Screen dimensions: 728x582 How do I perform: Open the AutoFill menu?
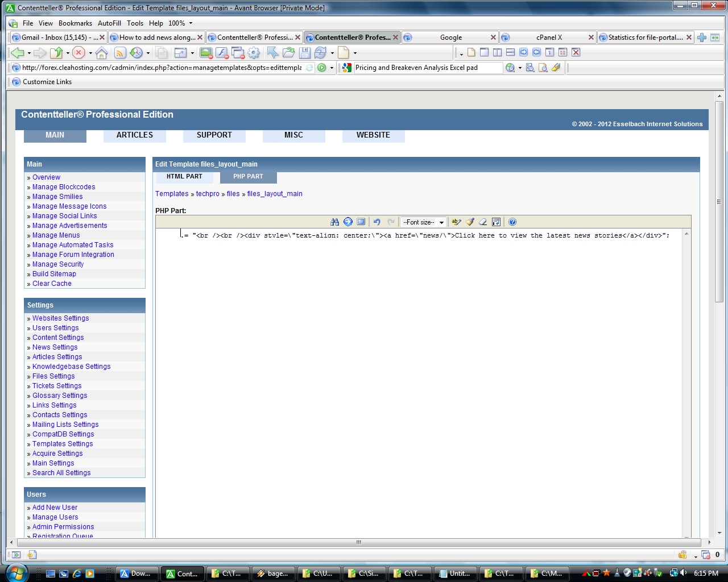[109, 23]
